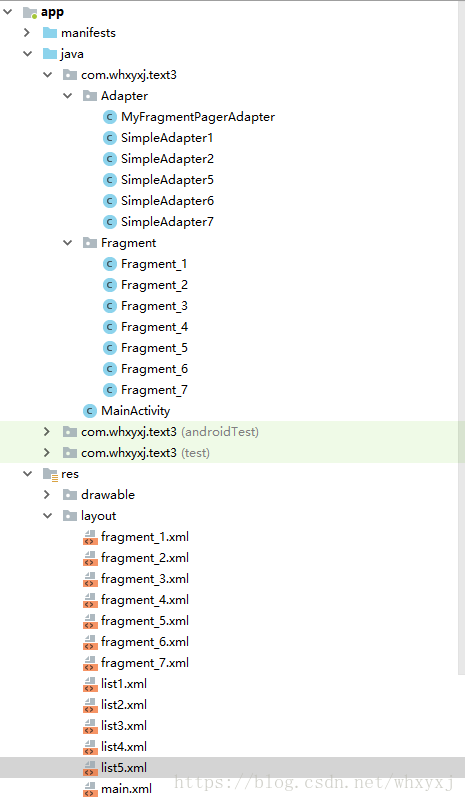Screen dimensions: 465x802
Task: Click class icon of SimpleAdapter5
Action: (109, 180)
